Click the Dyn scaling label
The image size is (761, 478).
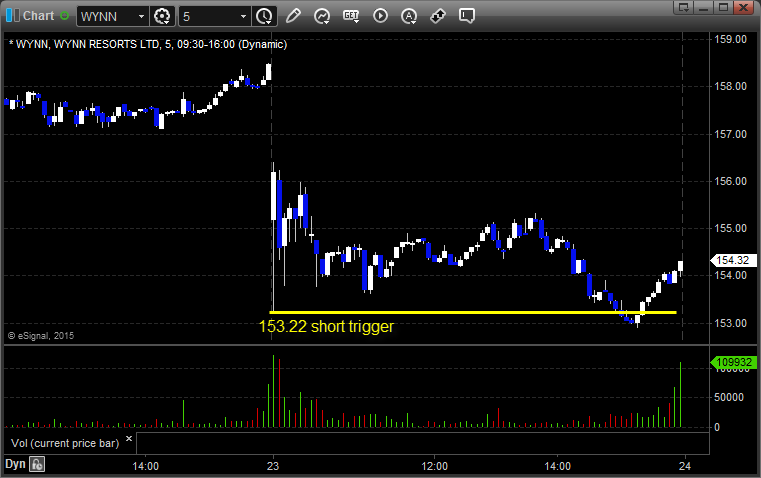pyautogui.click(x=15, y=464)
